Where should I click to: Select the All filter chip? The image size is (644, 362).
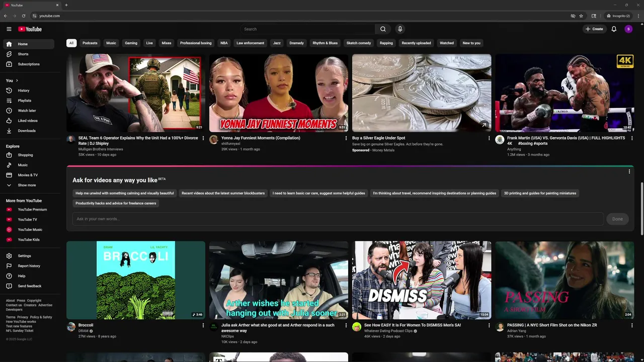click(71, 43)
